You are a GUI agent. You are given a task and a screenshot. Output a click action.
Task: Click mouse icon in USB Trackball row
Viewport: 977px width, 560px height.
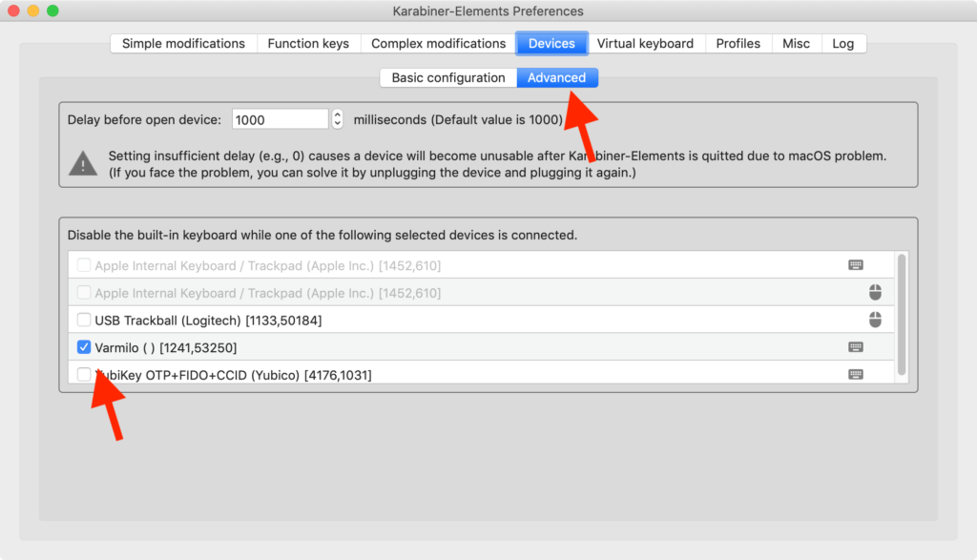tap(875, 320)
